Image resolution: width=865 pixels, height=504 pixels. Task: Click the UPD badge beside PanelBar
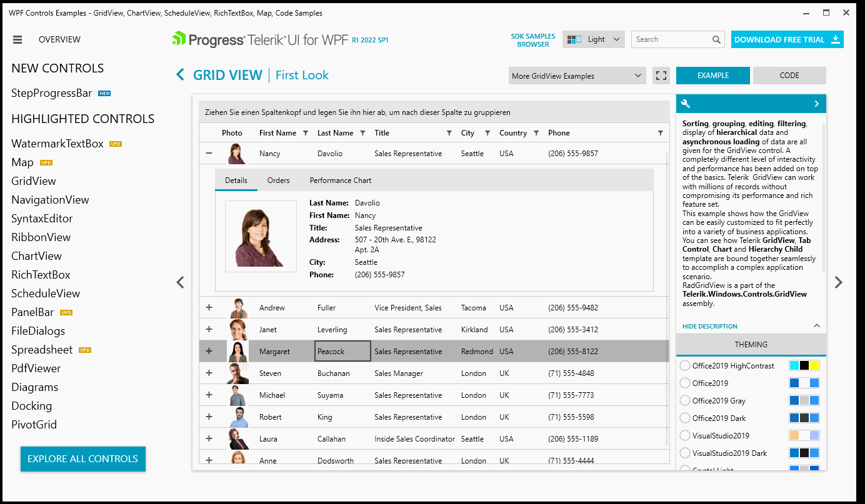point(66,312)
